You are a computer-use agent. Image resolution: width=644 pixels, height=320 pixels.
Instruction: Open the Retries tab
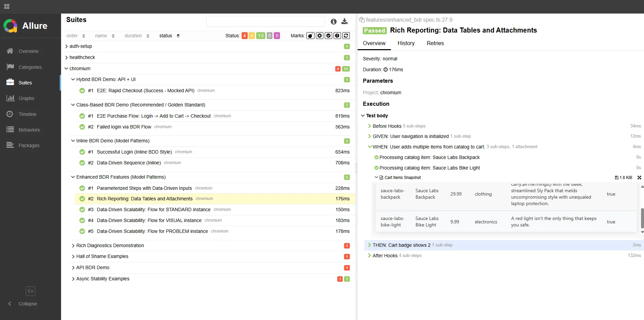(x=435, y=43)
